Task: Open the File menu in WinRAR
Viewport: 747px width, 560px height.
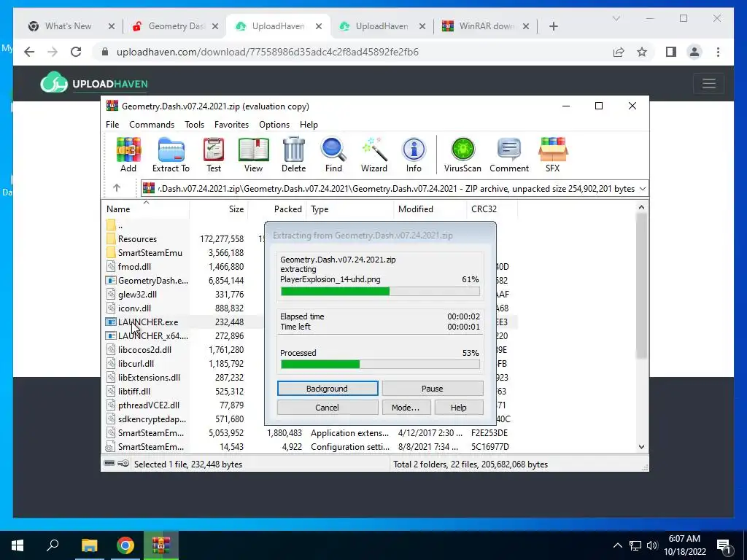Action: tap(112, 124)
